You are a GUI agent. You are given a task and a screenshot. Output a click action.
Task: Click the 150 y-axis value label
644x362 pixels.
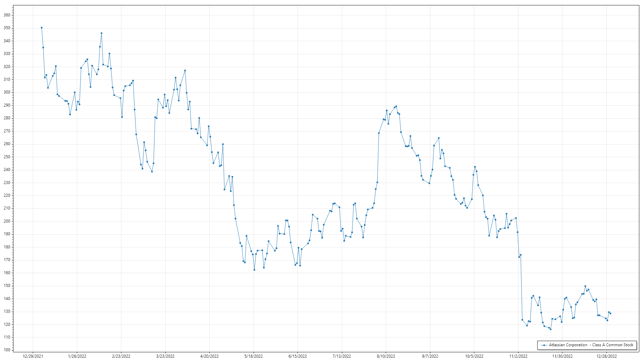click(x=7, y=286)
